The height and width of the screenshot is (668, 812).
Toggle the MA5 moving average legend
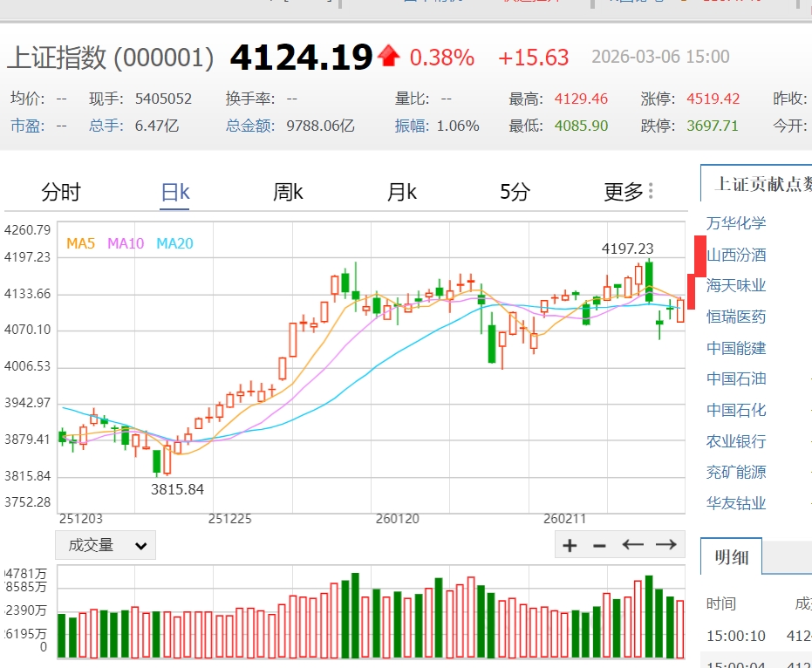pos(80,243)
